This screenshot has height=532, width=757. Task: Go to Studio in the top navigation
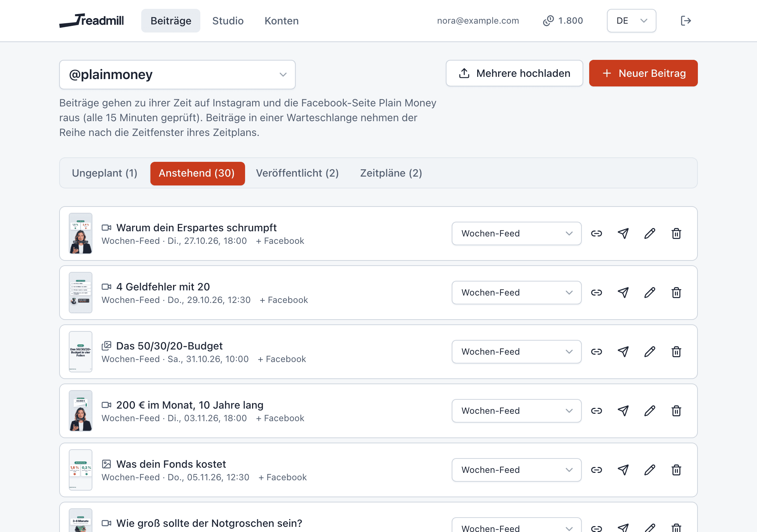coord(228,21)
